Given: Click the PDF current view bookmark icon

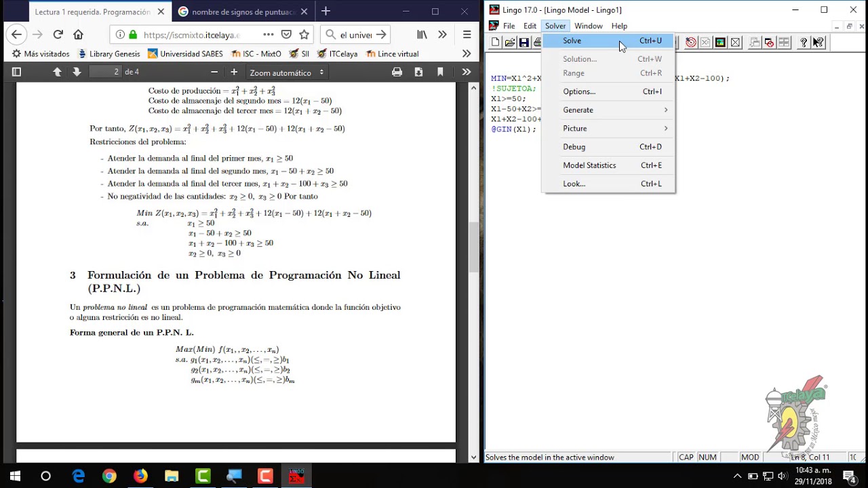Looking at the screenshot, I should tap(440, 72).
